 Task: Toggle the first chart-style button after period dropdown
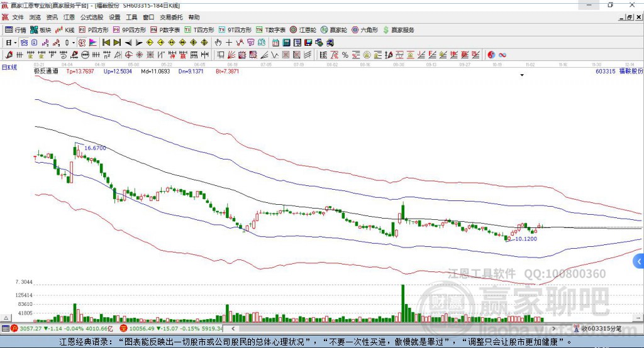(24, 43)
